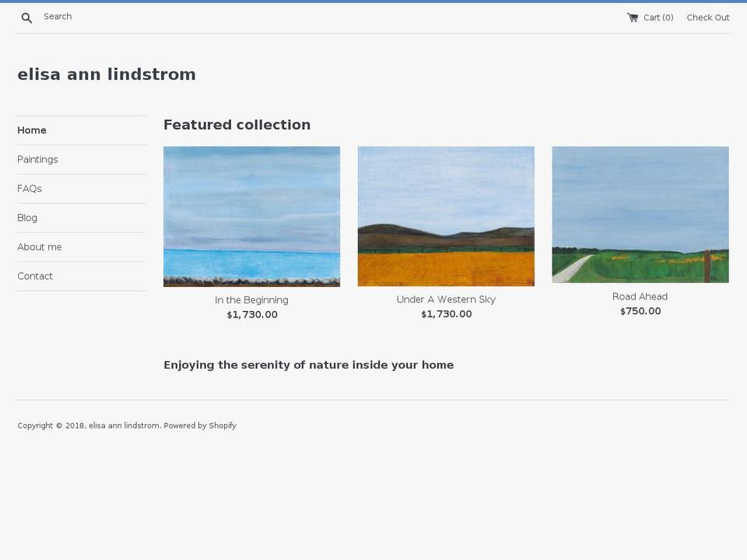Click the Road Ahead product title
Viewport: 747px width, 560px height.
(640, 296)
